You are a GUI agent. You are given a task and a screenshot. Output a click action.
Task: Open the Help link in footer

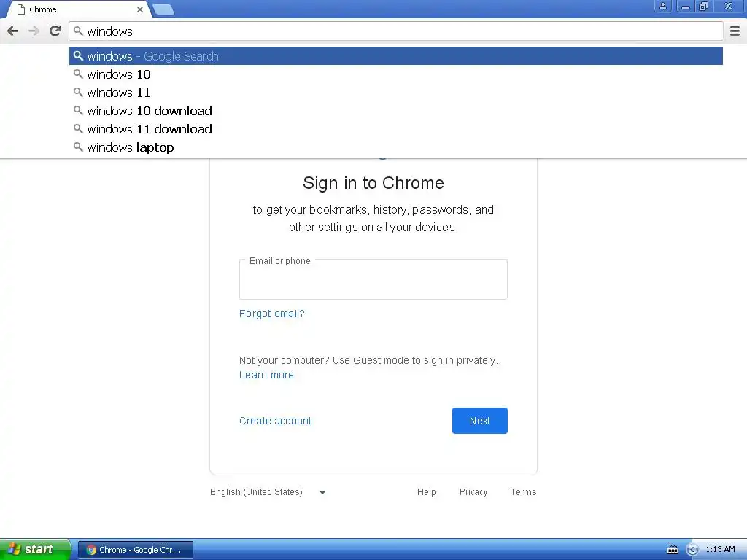[426, 492]
